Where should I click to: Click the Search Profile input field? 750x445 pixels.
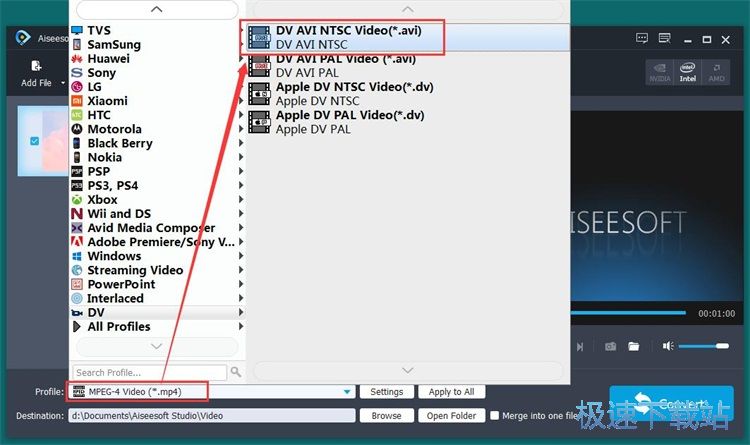150,372
